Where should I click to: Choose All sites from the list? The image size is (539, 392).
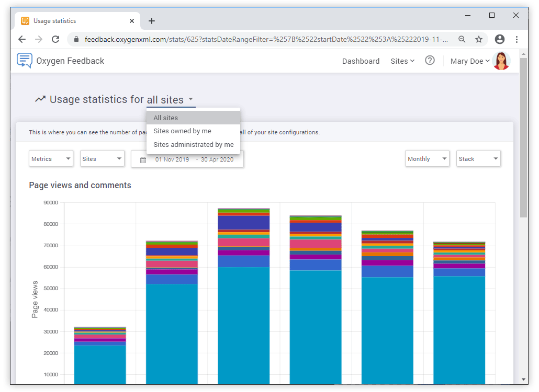(193, 118)
